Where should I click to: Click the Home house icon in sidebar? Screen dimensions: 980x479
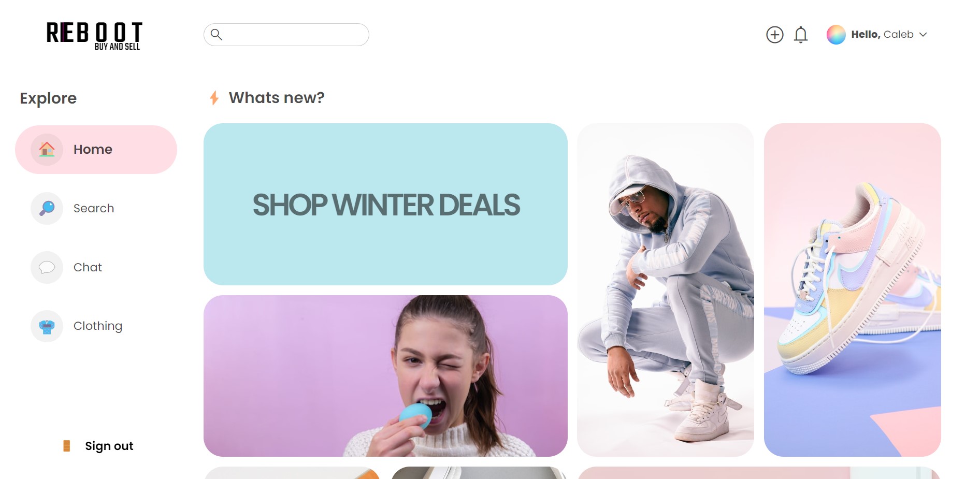pyautogui.click(x=47, y=150)
